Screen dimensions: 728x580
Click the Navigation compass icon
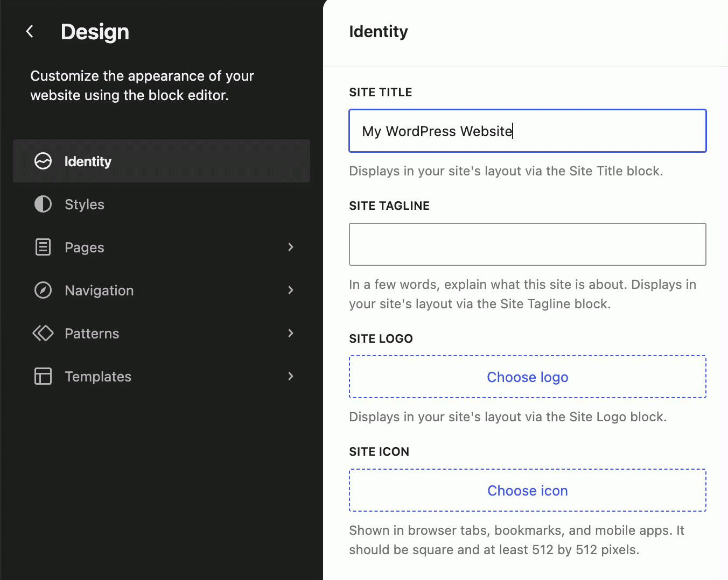[x=43, y=290]
